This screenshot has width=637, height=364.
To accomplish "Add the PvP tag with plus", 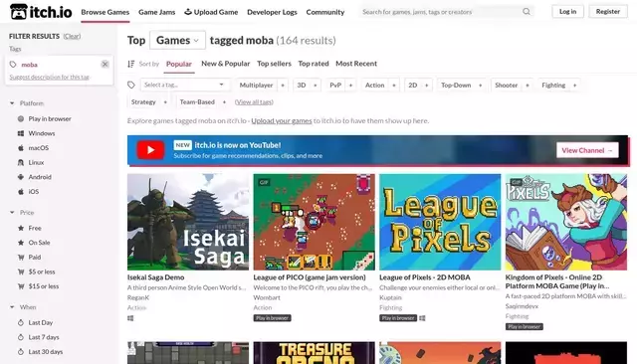I will point(350,86).
